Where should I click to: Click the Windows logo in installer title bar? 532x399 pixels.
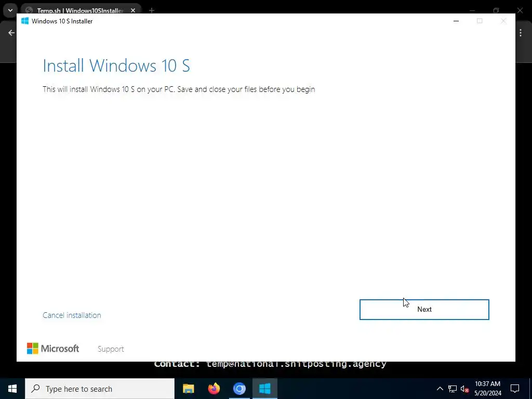(25, 21)
